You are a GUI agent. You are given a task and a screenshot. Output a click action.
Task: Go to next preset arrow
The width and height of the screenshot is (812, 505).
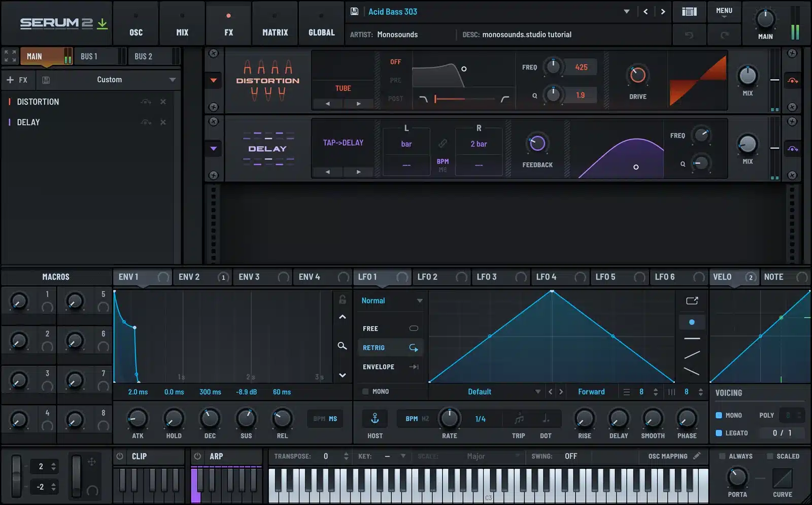[x=663, y=12]
